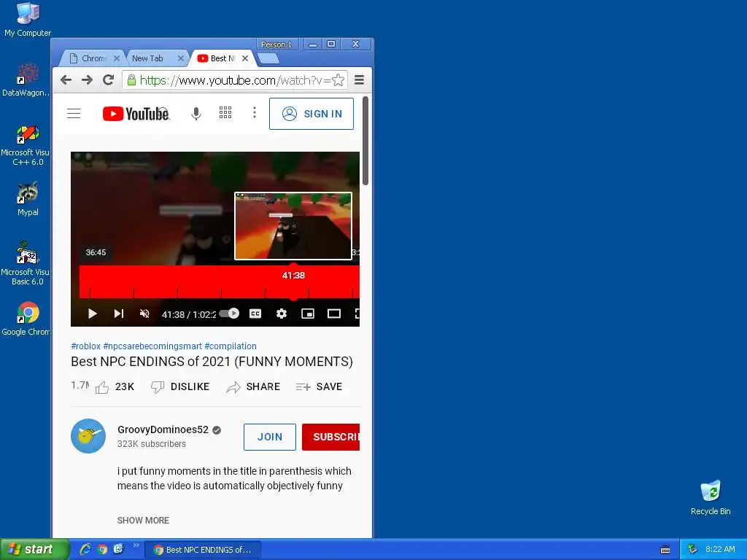Screen dimensions: 747x560
Task: Click the page vertical scrollbar
Action: point(365,141)
